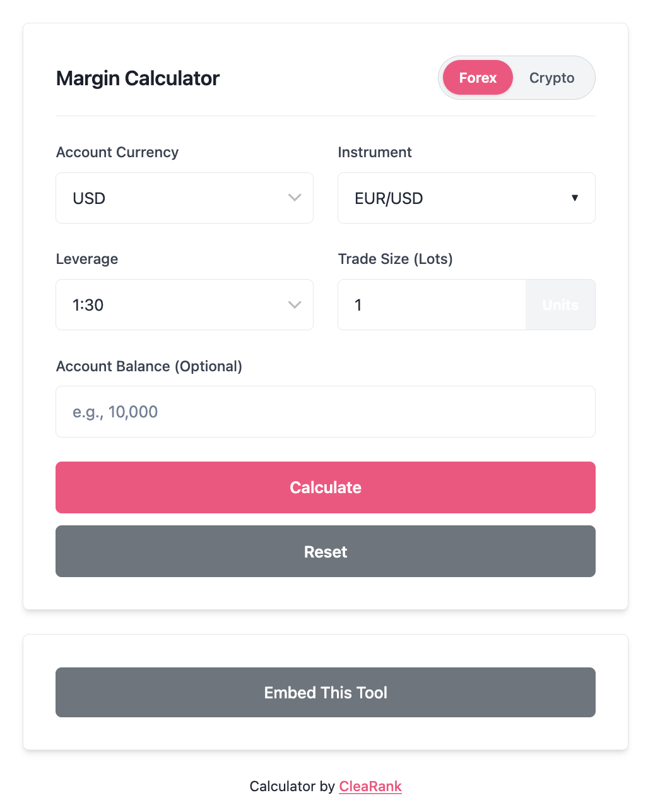Click into the Account Balance input field
The width and height of the screenshot is (660, 812).
(326, 412)
